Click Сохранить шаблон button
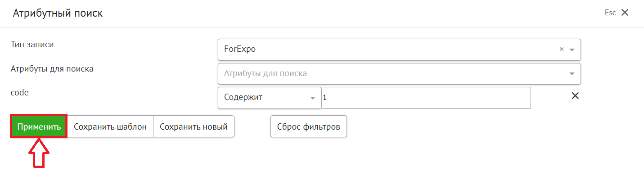The width and height of the screenshot is (644, 194). [x=110, y=127]
